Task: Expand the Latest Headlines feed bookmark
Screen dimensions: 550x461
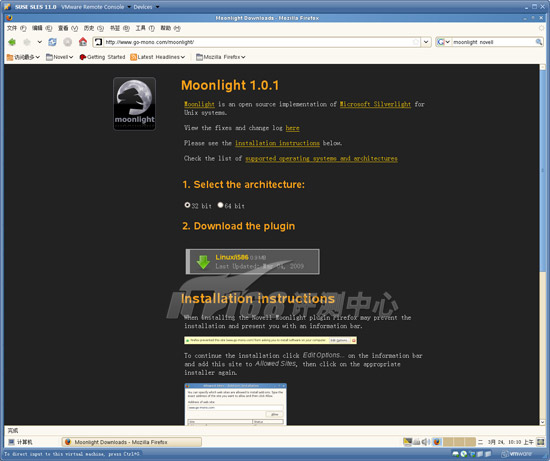Action: click(157, 57)
